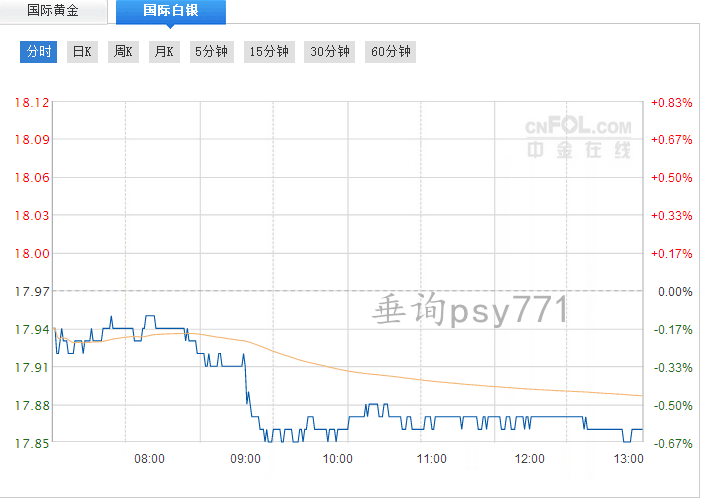
Task: Switch to 月K chart view
Action: point(164,52)
